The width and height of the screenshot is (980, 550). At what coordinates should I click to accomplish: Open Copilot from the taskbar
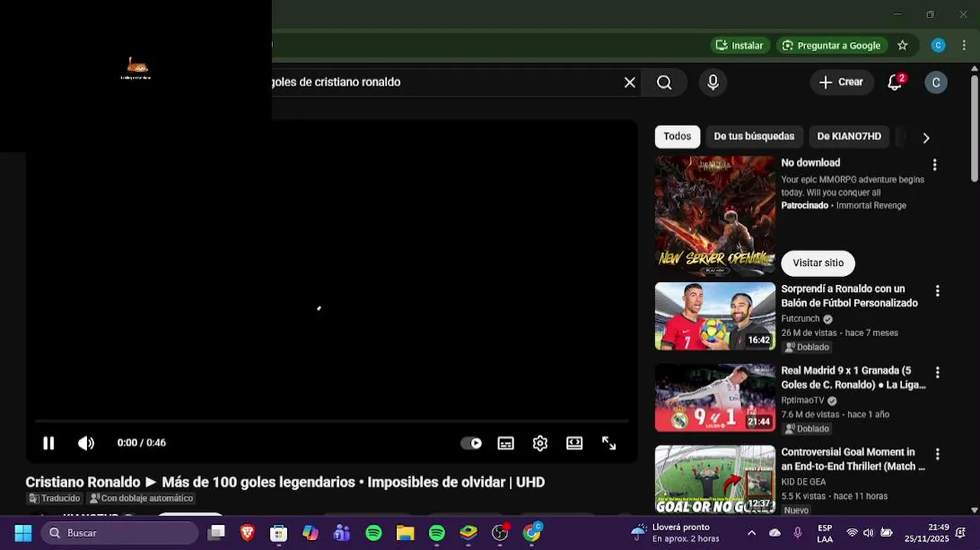(x=310, y=533)
